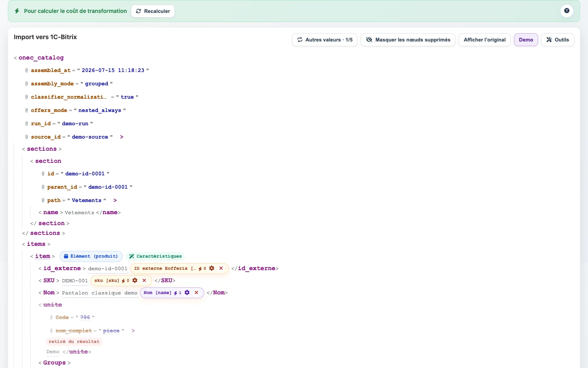The width and height of the screenshot is (588, 368).
Task: Select the opening section tag
Action: click(x=48, y=161)
